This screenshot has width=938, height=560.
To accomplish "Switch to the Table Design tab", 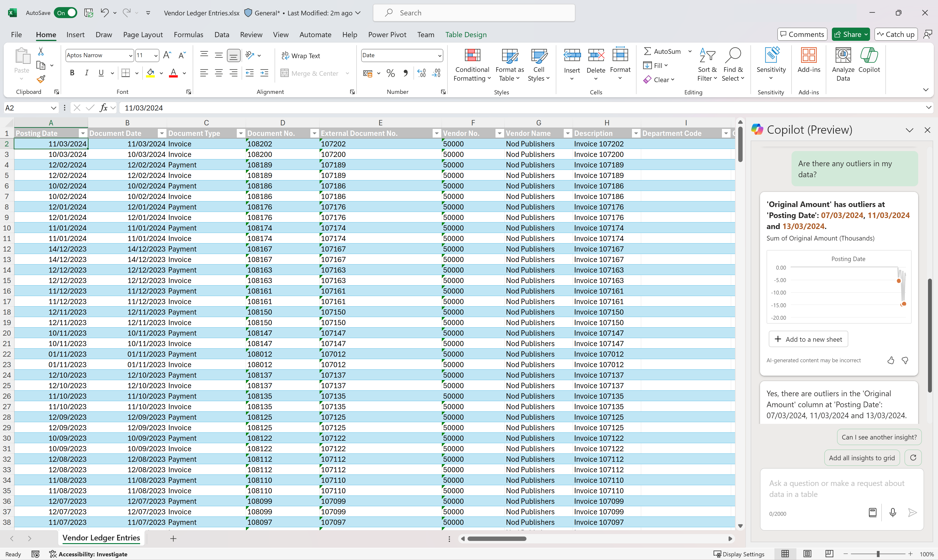I will 466,34.
